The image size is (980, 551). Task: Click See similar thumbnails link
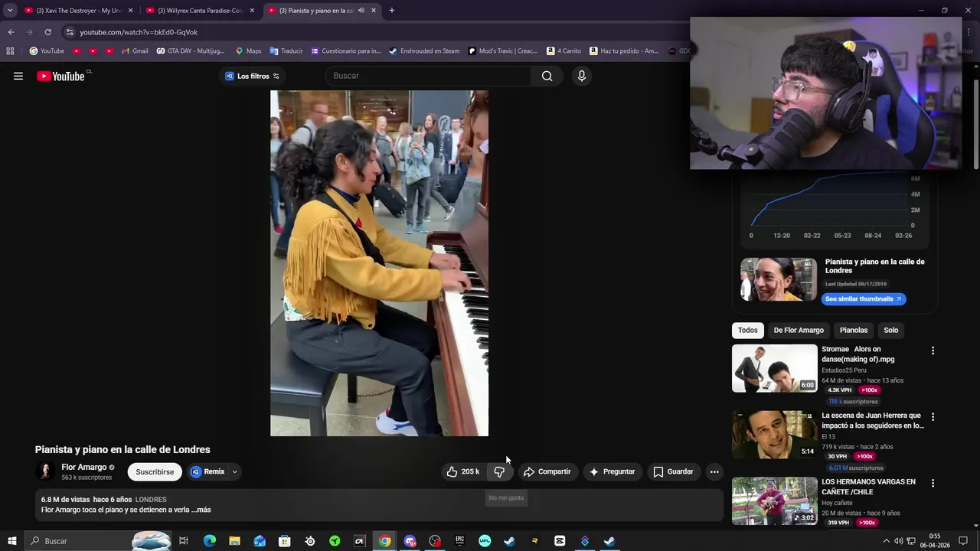pyautogui.click(x=864, y=298)
